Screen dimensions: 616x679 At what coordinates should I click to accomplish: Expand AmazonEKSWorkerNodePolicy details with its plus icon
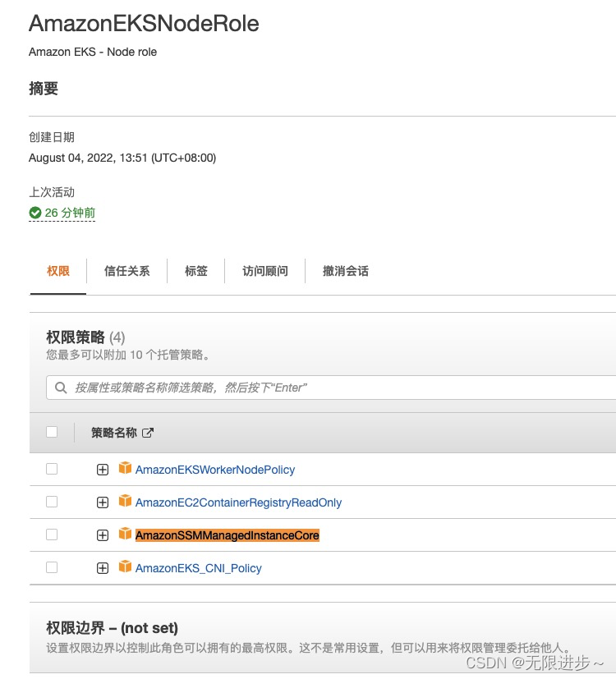click(102, 469)
